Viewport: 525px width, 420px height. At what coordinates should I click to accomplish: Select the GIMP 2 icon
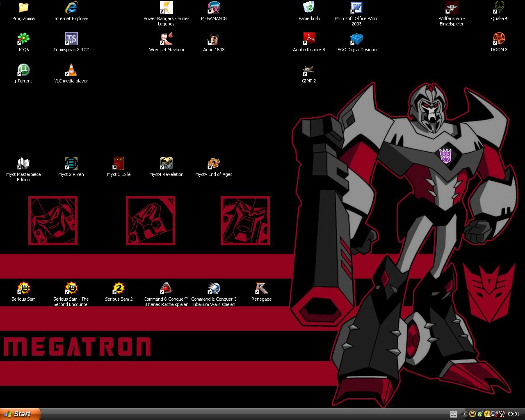pos(309,74)
